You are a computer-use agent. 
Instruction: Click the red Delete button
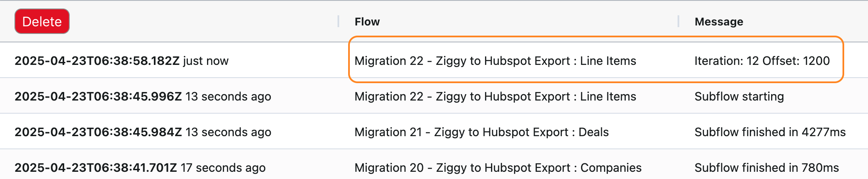click(x=42, y=21)
